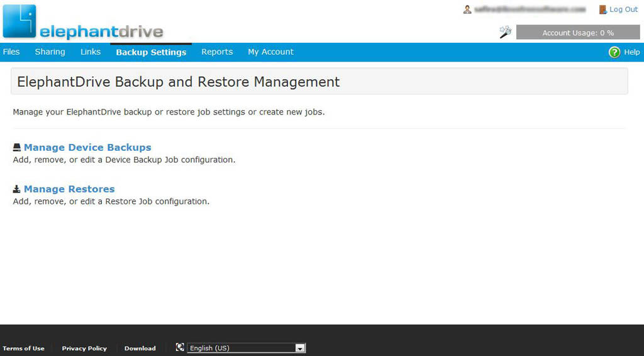Click 'Add, remove, or edit a Device Backup' text
644x356 pixels.
click(x=124, y=160)
